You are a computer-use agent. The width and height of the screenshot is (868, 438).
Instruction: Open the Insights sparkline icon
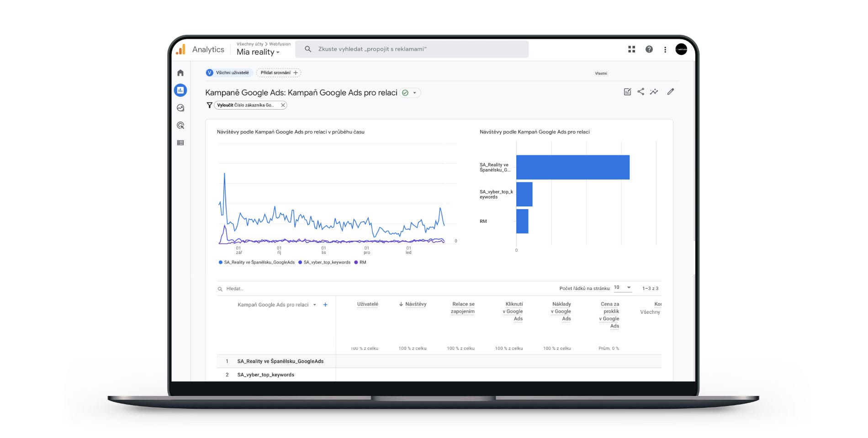coord(654,92)
